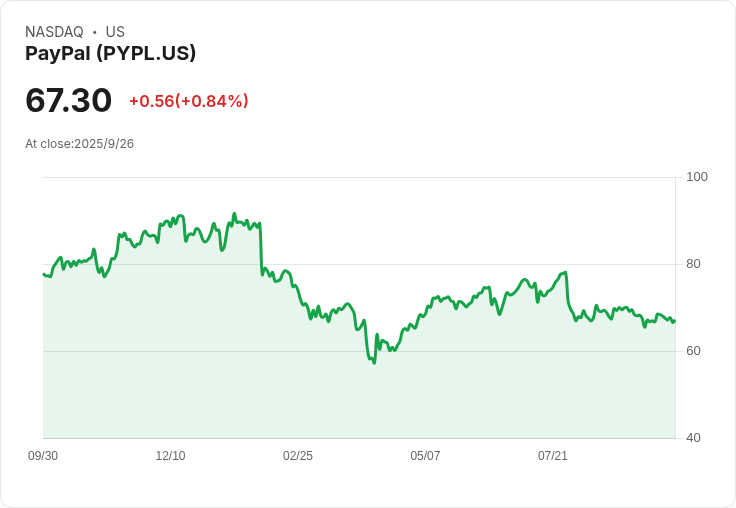Click the chart's lowest price dip point
This screenshot has height=508, width=736.
coord(374,363)
